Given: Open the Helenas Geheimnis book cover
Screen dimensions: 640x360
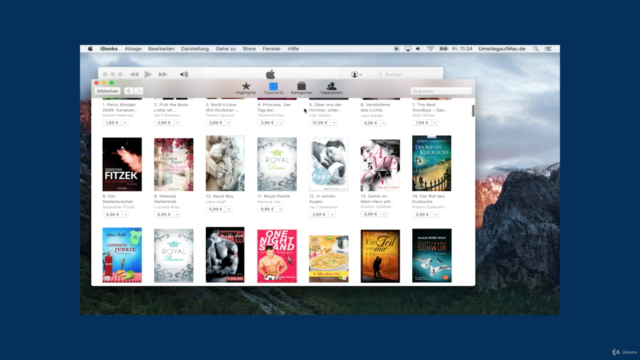Looking at the screenshot, I should (x=173, y=164).
